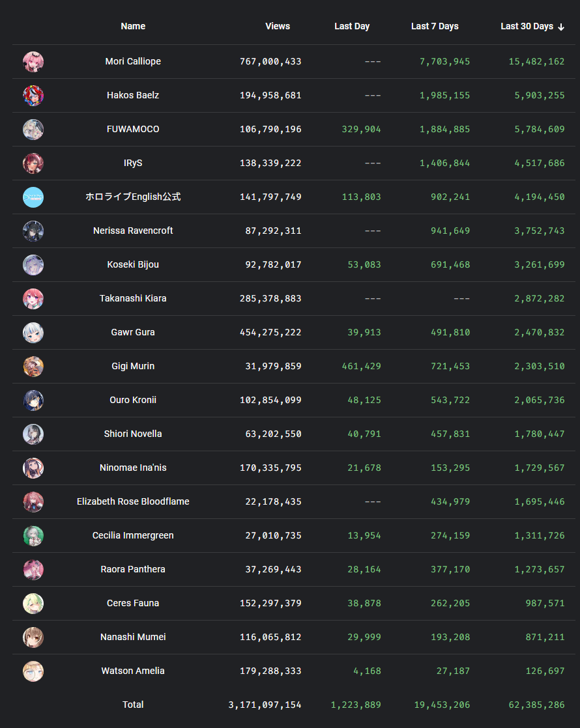Open the Elizabeth Rose Bloodflame channel link
Screen dimensions: 580x728
[133, 502]
